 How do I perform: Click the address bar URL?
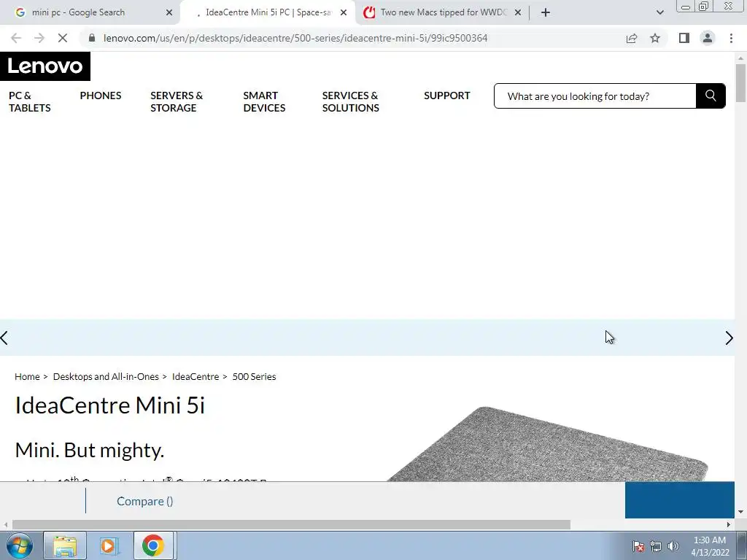click(x=295, y=38)
